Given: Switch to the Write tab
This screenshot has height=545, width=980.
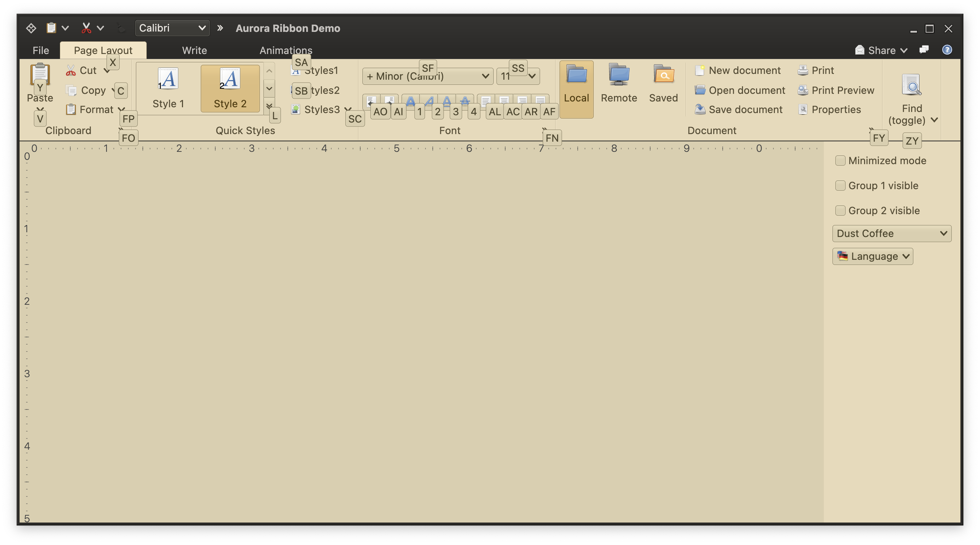Looking at the screenshot, I should (x=194, y=50).
